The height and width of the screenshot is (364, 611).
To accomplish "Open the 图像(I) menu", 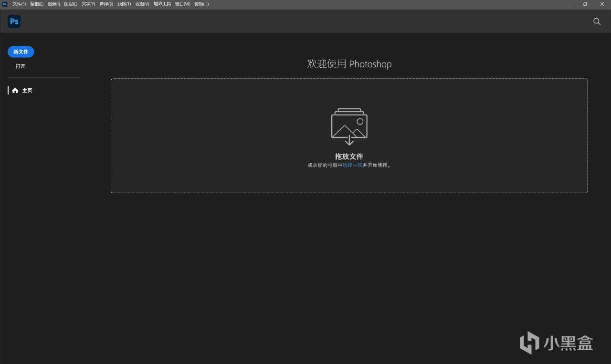I will click(53, 4).
